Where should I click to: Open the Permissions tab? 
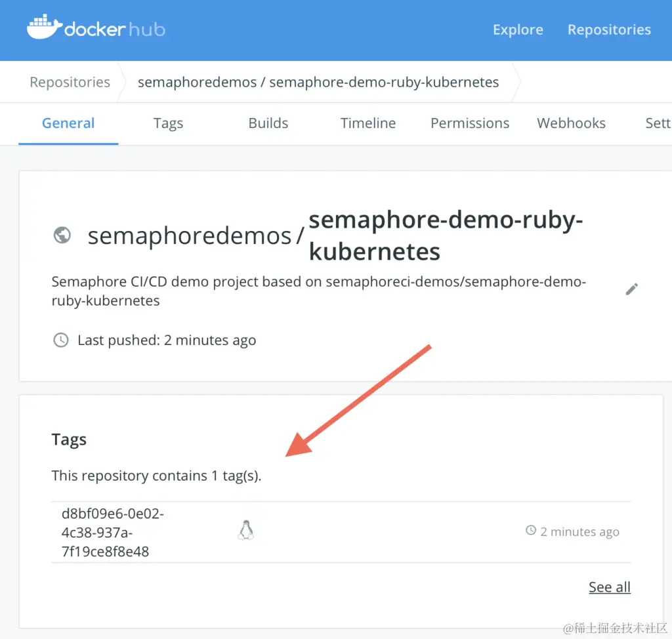469,123
